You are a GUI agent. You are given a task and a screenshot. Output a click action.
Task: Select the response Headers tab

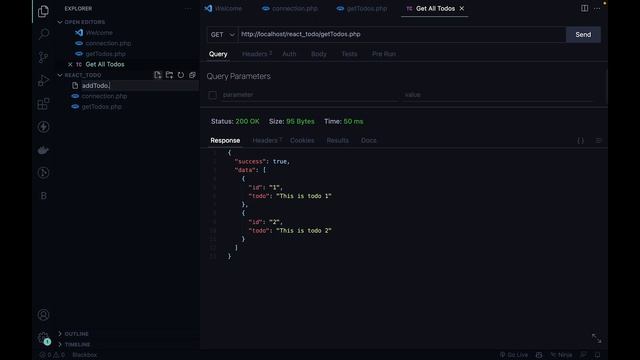coord(267,140)
